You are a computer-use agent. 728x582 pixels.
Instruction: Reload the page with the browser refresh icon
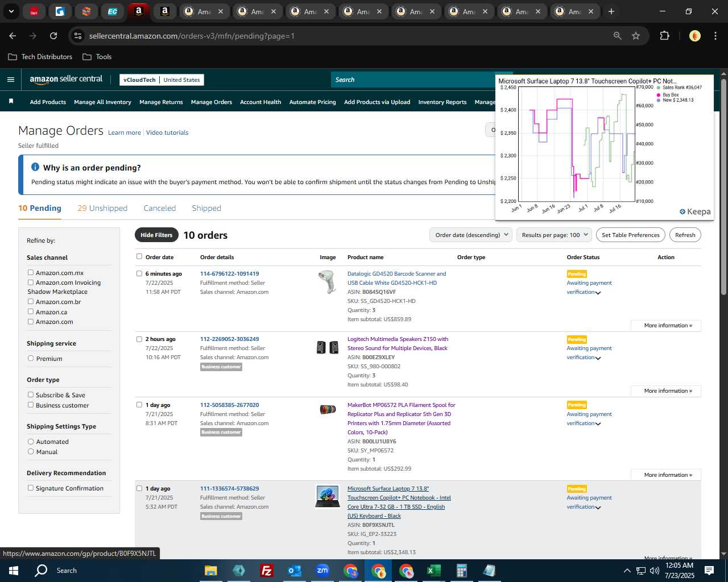53,36
